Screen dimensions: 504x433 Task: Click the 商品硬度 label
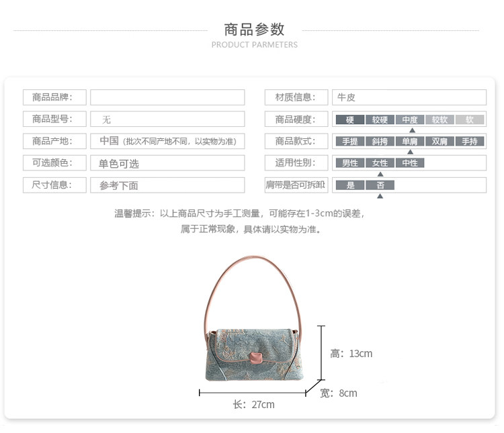pyautogui.click(x=295, y=119)
